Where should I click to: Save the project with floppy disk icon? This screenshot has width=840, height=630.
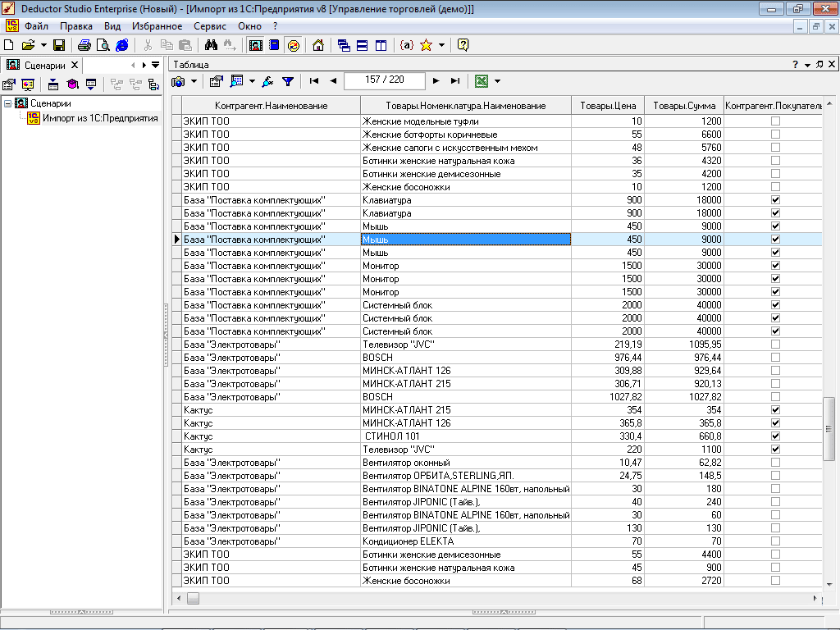point(59,45)
